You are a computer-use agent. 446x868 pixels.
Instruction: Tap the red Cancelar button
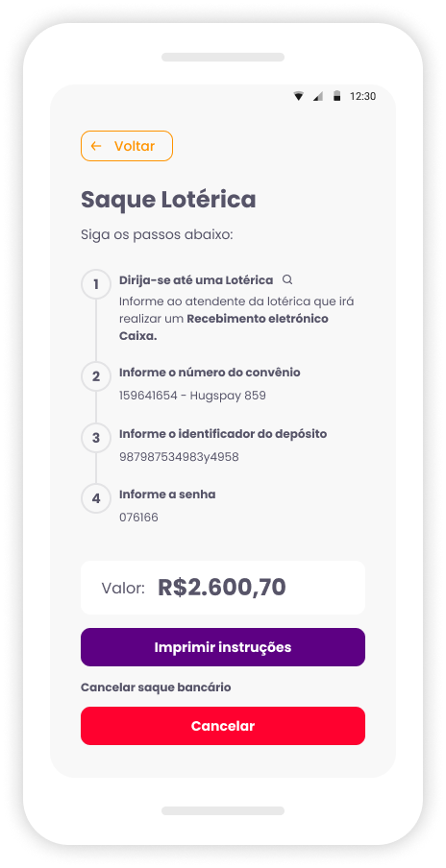point(223,726)
